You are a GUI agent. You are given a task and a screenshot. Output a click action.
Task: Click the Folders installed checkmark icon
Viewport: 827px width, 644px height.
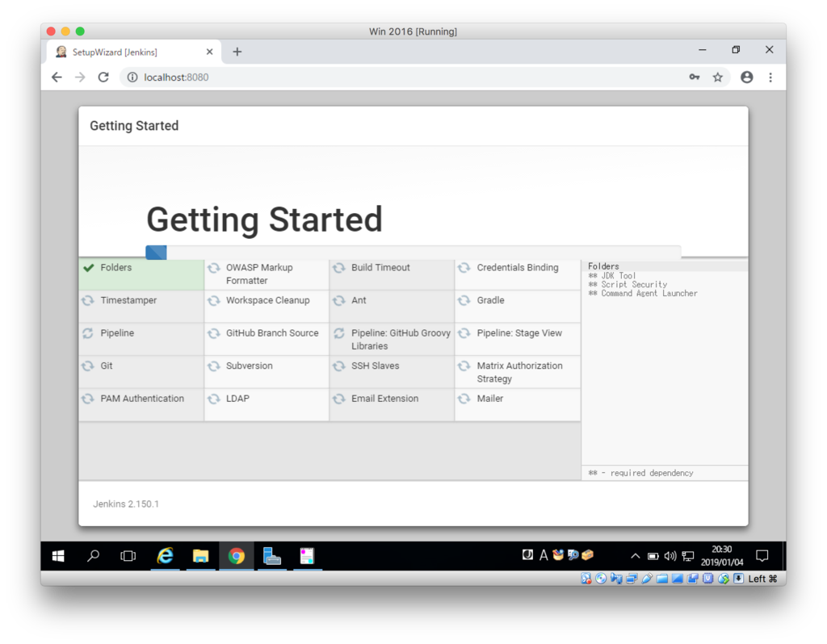89,268
